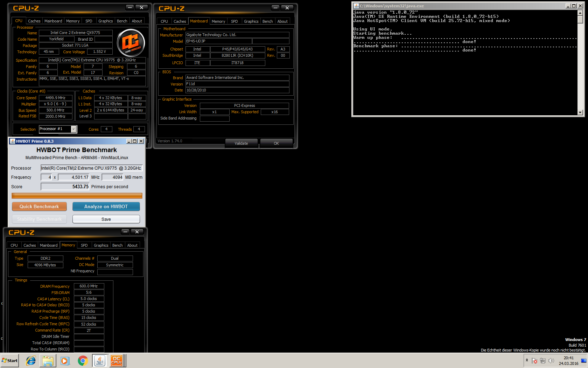
Task: Click the Multiplier value x 9.0 (6 - 9)
Action: tap(56, 104)
